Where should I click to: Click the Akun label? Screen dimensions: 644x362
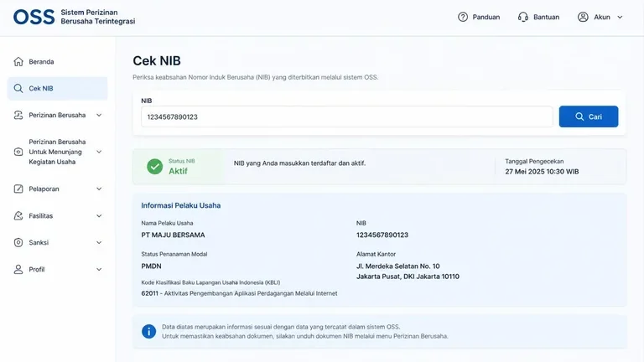(x=602, y=18)
